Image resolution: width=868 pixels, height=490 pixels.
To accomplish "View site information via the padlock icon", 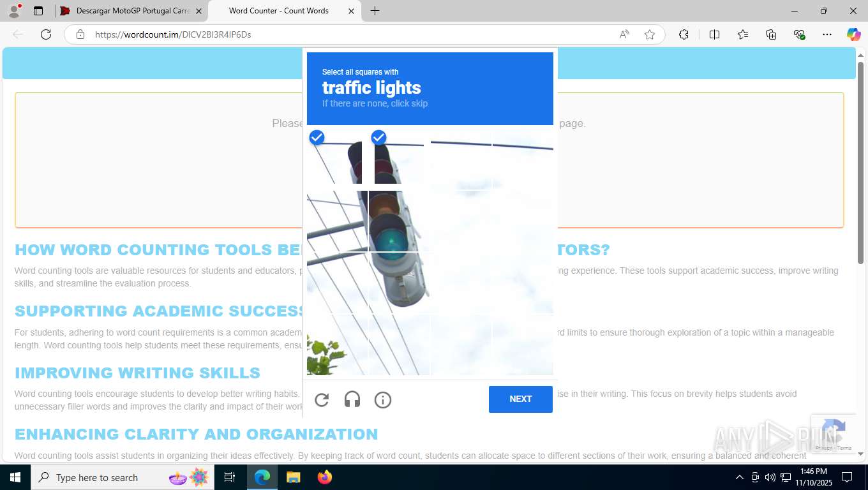I will point(80,34).
